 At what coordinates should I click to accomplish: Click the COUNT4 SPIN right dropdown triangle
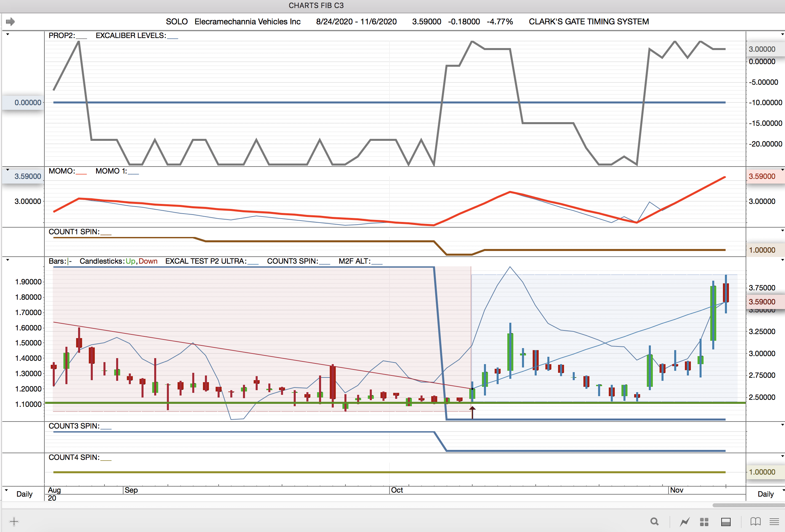coord(782,456)
